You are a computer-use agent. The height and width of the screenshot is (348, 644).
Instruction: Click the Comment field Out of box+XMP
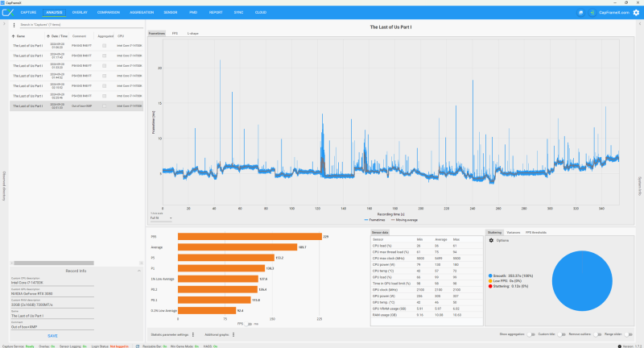click(x=52, y=327)
